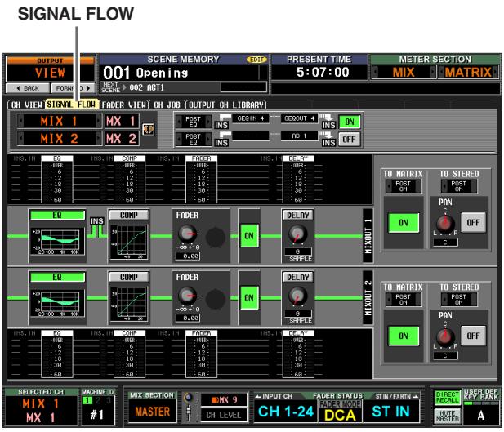This screenshot has height=432, width=504.
Task: Turn on MIX 1 TO STEREO OFF button
Action: (x=474, y=222)
